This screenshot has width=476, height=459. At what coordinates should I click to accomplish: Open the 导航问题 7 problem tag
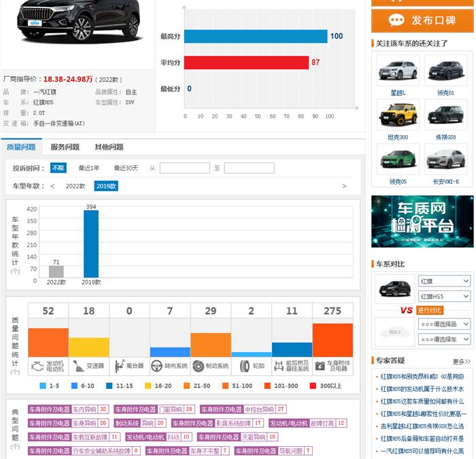273,451
